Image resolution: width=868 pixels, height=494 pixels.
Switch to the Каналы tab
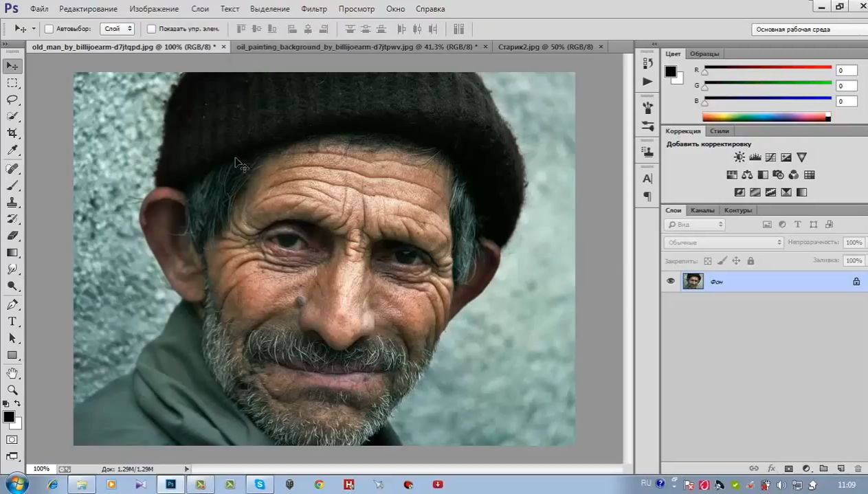[702, 210]
